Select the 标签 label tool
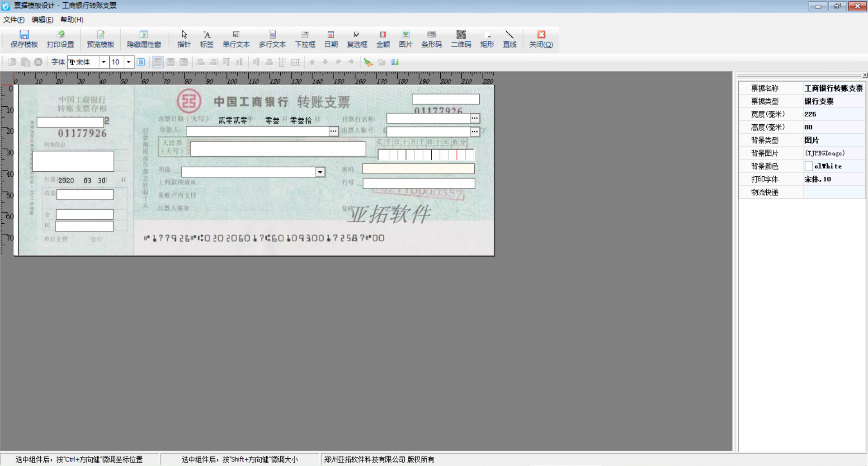The image size is (868, 466). [207, 39]
